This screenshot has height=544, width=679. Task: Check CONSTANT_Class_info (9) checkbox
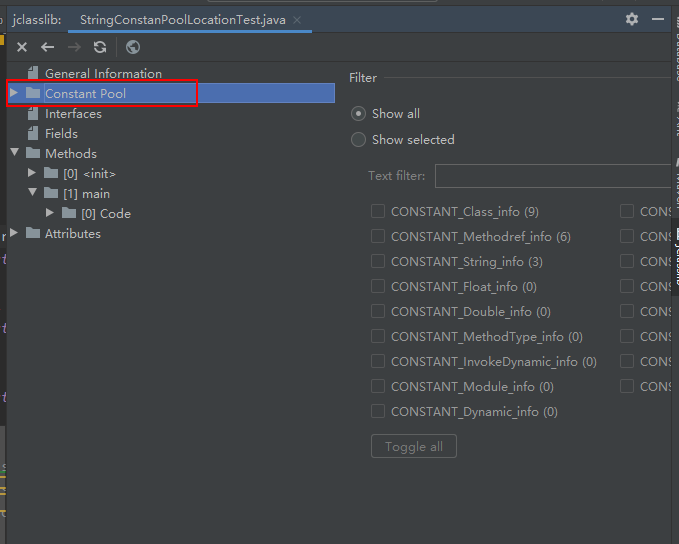(378, 211)
